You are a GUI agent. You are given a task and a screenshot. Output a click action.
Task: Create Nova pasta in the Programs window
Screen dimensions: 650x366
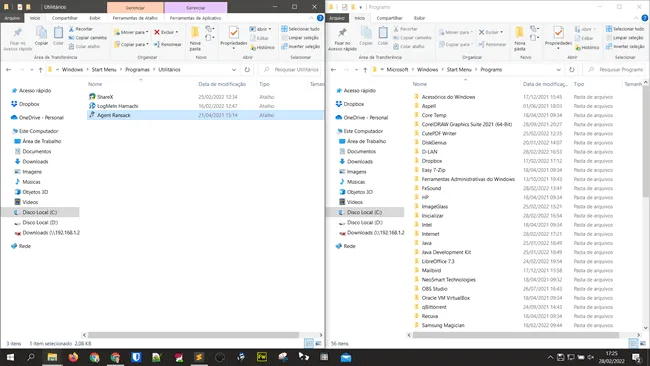519,39
